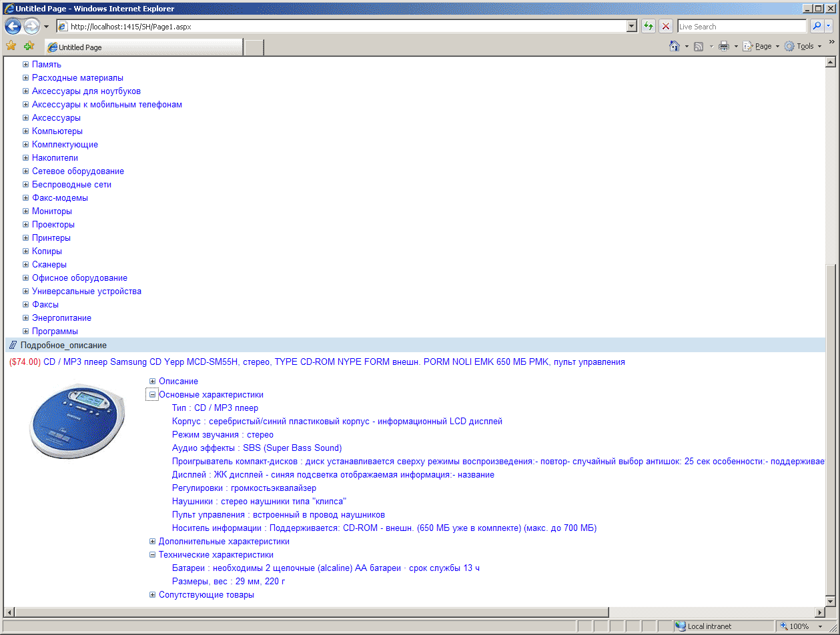Select the Факсы tree item
Viewport: 840px width, 635px height.
coord(45,305)
